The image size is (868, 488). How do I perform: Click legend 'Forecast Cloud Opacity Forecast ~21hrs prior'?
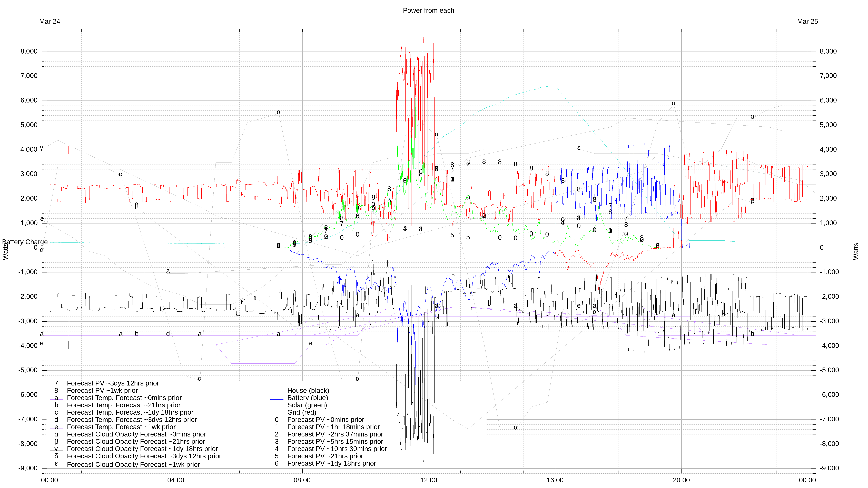pos(136,442)
